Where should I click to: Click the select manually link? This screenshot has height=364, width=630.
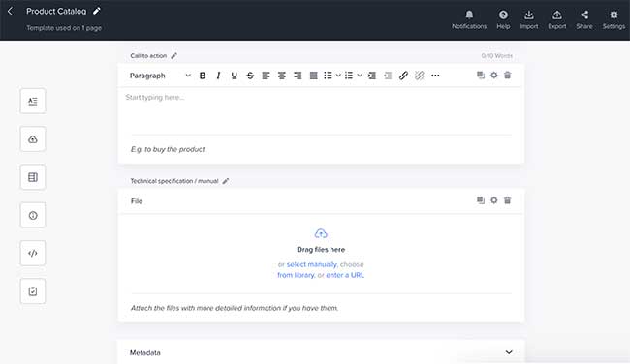coord(311,264)
